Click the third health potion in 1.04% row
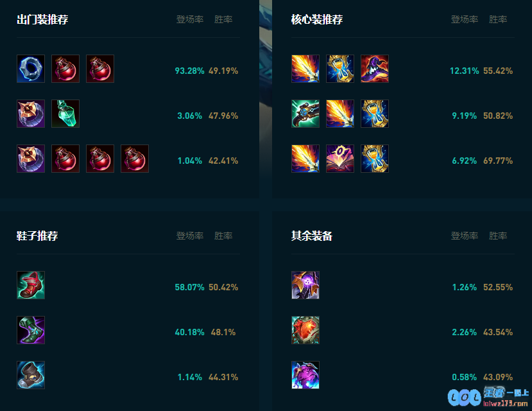The image size is (532, 411). pos(135,159)
